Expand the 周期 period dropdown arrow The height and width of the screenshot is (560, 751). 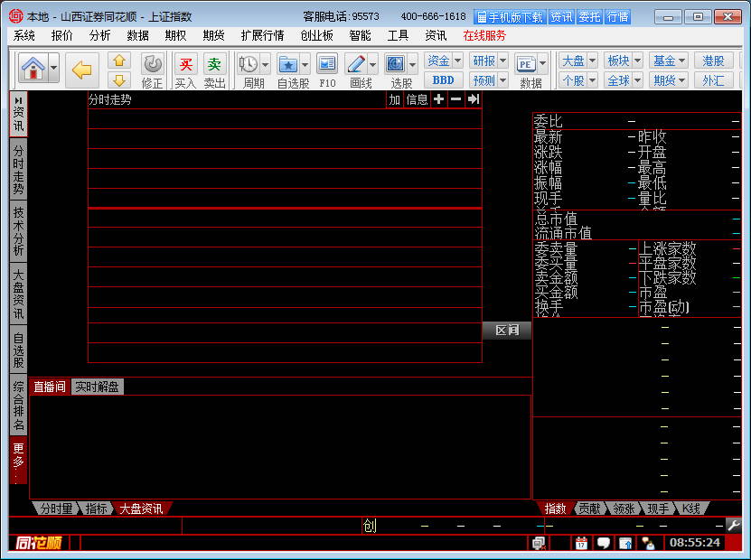[x=266, y=65]
